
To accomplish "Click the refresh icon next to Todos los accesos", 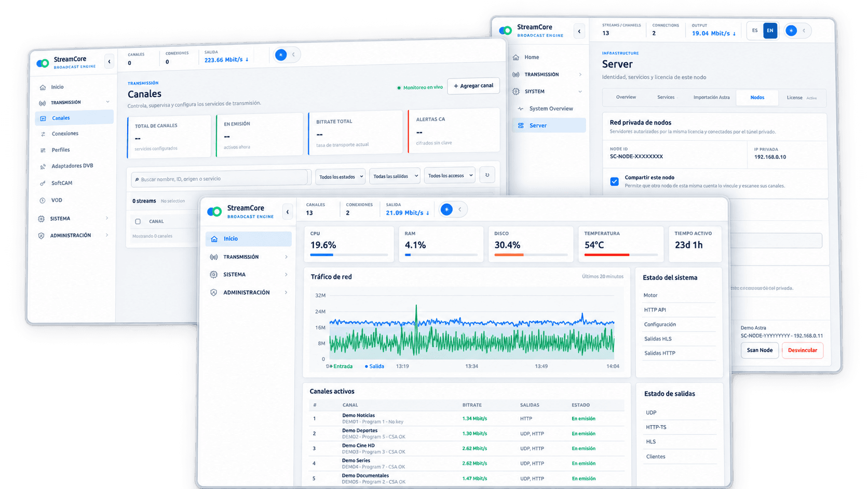I will click(x=487, y=175).
